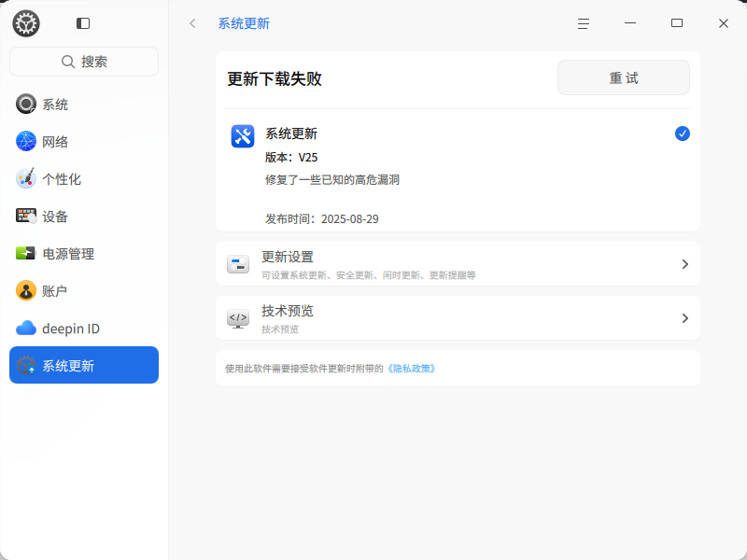Viewport: 747px width, 560px height.
Task: Open the 网络 section
Action: click(x=84, y=142)
